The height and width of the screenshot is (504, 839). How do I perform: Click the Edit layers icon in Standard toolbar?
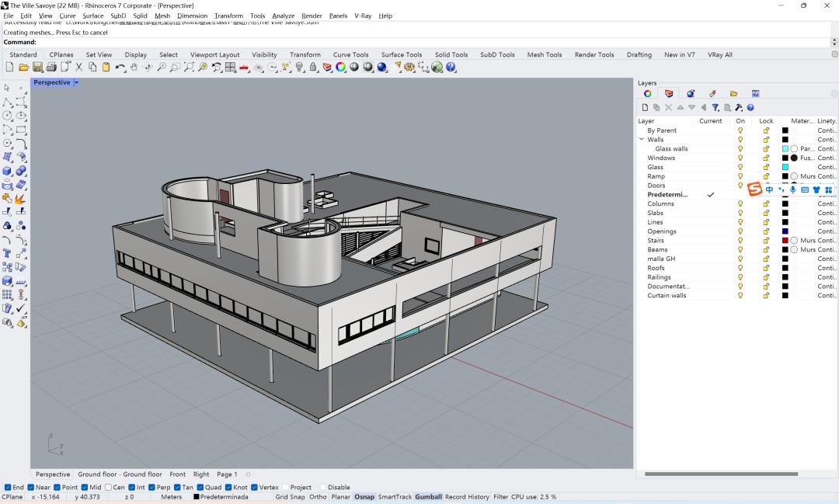coord(327,67)
